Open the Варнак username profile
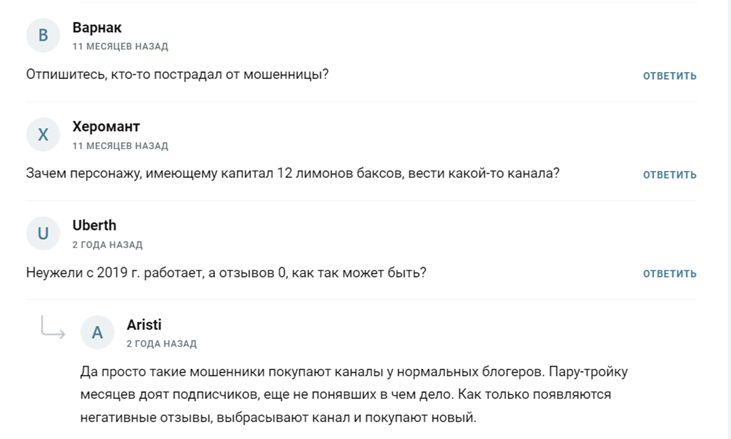 click(x=97, y=27)
